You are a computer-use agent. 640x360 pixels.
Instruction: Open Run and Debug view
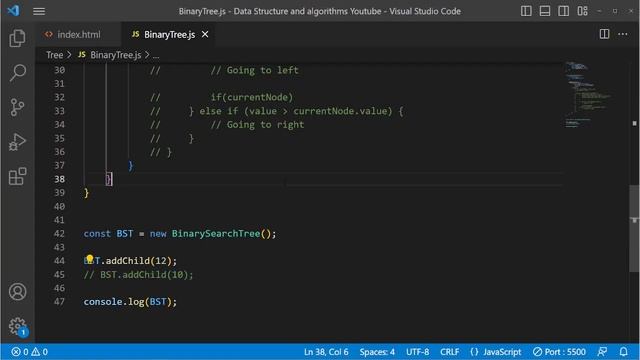17,142
